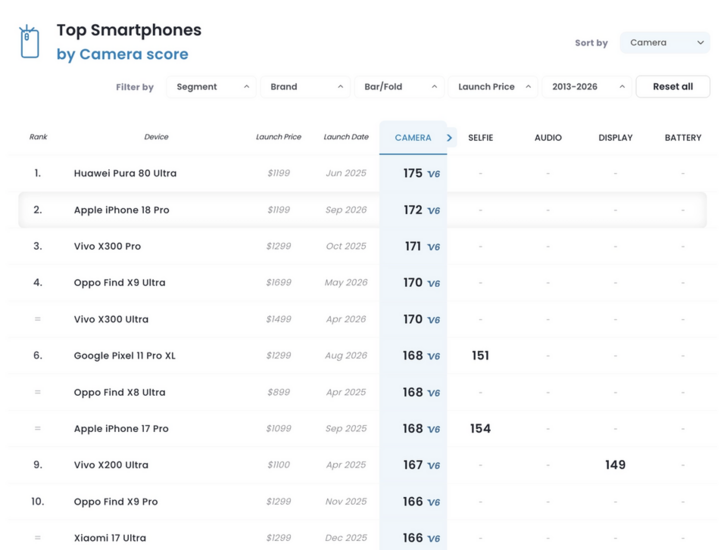Click the Launch Price column header

[x=279, y=137]
